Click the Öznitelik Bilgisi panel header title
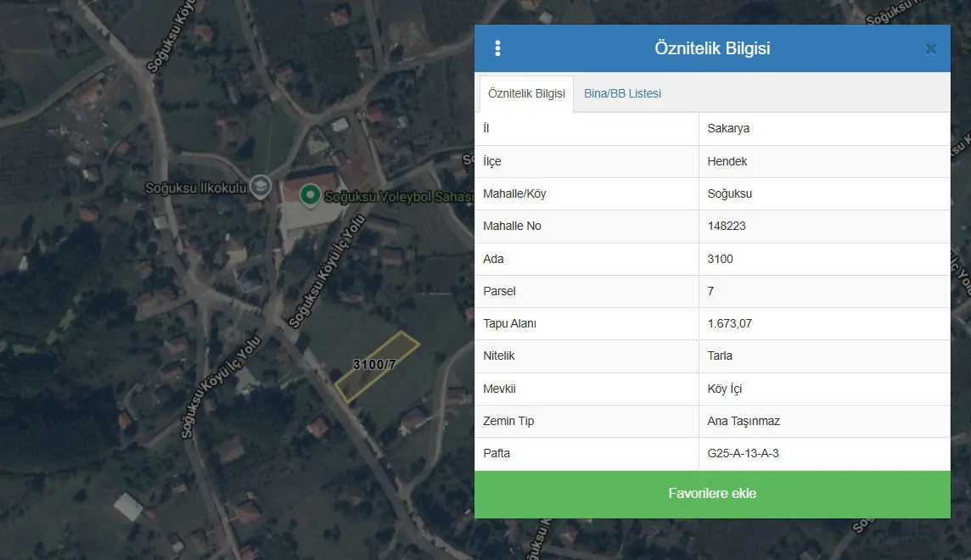Screen dimensions: 971x560 712,48
